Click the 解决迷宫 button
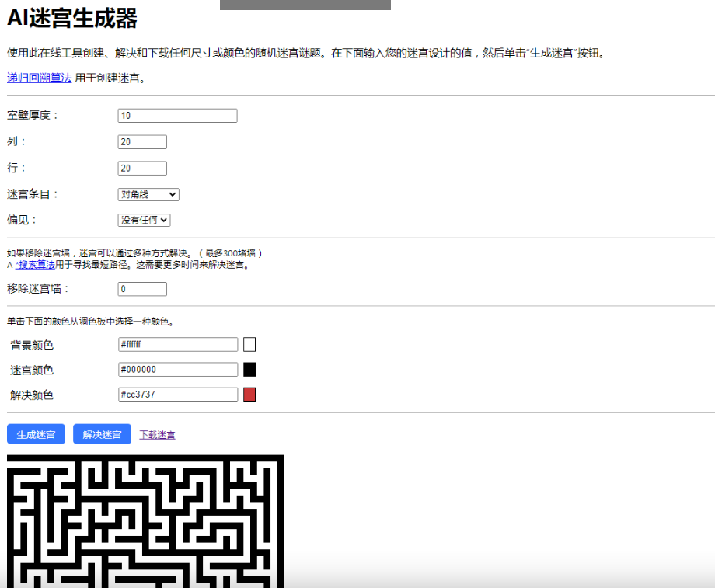This screenshot has width=715, height=588. click(101, 434)
